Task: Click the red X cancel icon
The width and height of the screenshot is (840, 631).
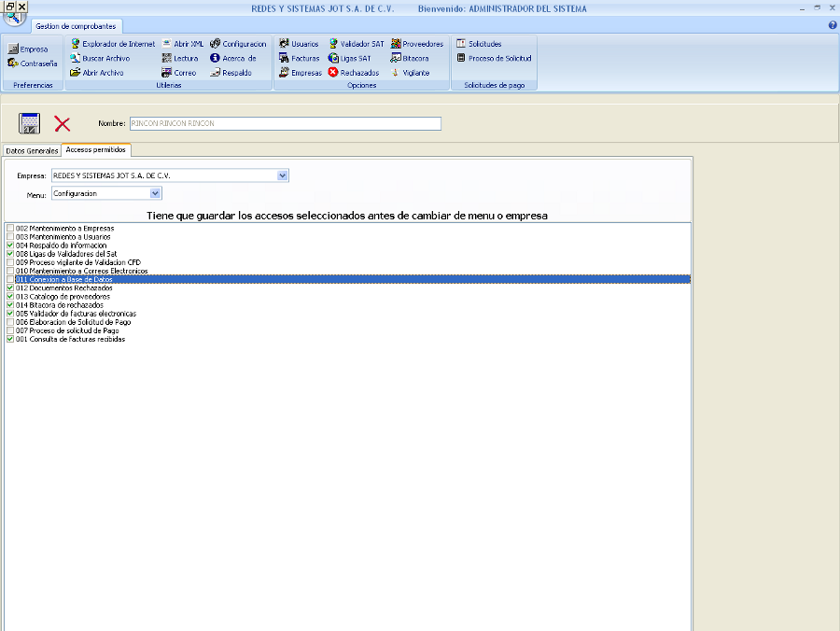Action: click(x=63, y=123)
